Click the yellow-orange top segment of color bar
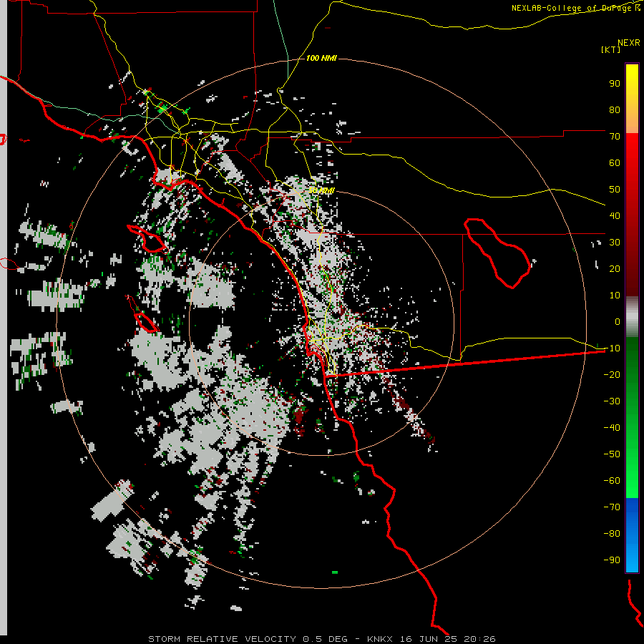The image size is (644, 644). pyautogui.click(x=632, y=99)
